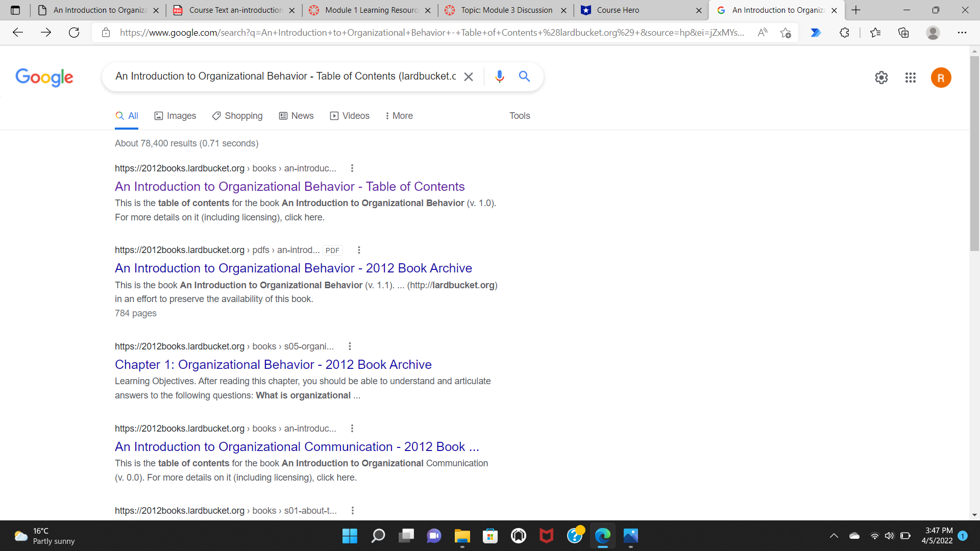Switch to Course Text PDF tab

click(234, 10)
